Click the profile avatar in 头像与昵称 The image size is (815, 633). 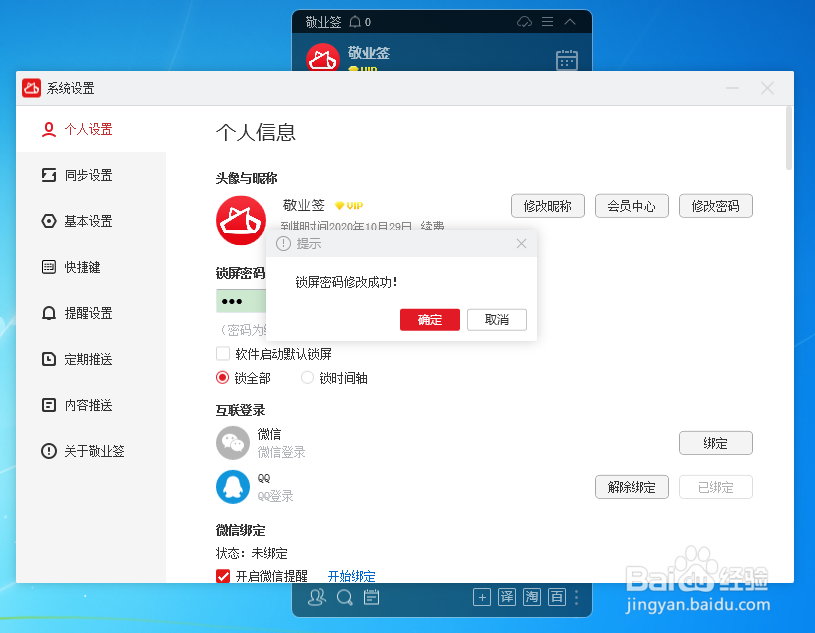241,220
